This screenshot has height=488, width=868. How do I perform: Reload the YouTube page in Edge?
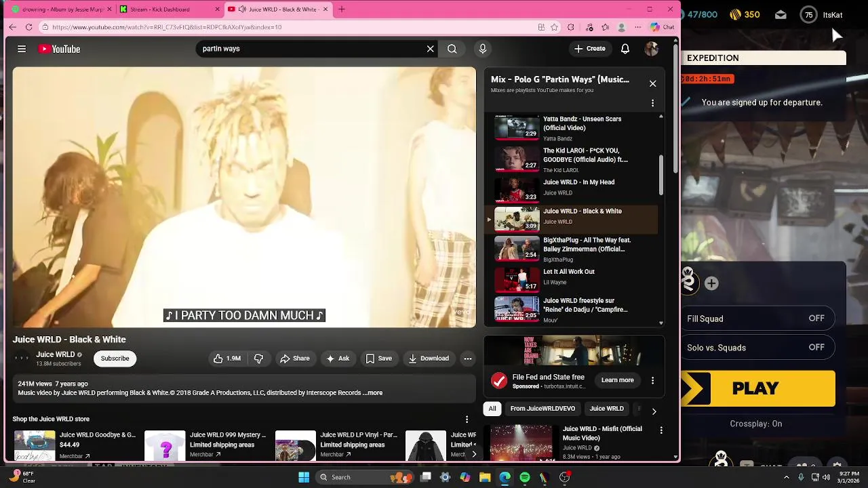point(28,27)
